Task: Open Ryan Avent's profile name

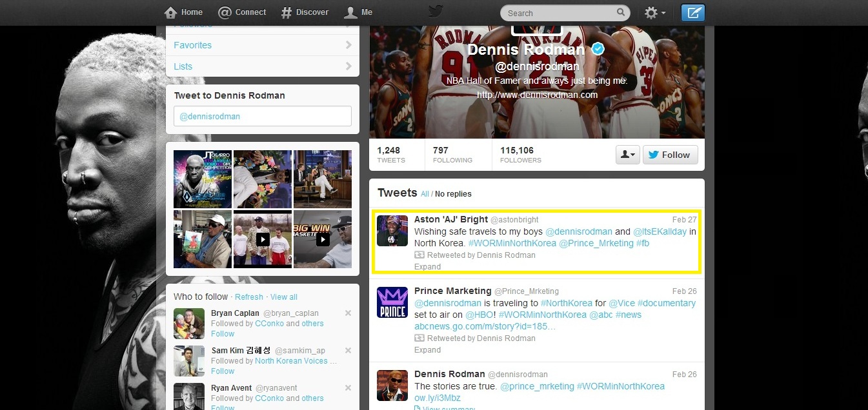Action: pos(232,388)
